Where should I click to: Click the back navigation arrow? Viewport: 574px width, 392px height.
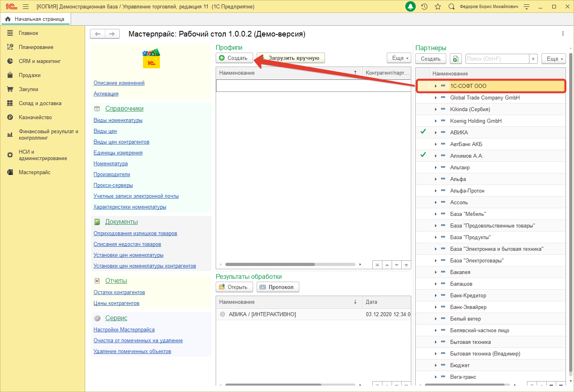98,34
